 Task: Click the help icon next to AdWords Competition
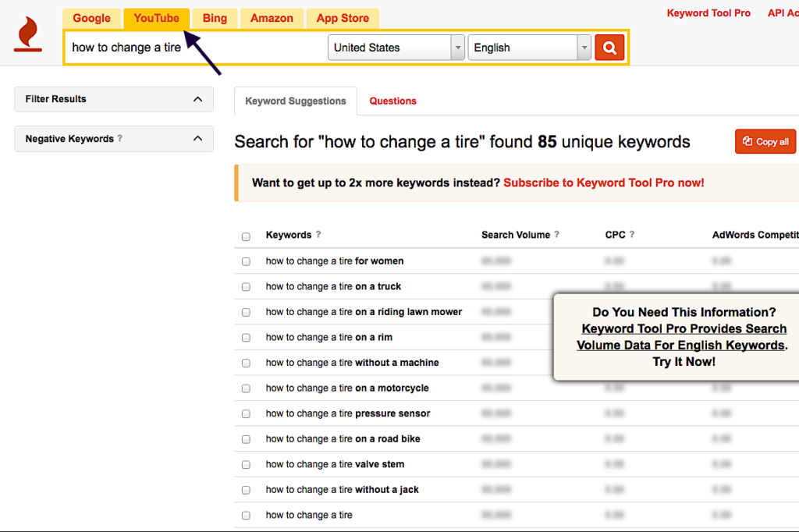coord(797,235)
